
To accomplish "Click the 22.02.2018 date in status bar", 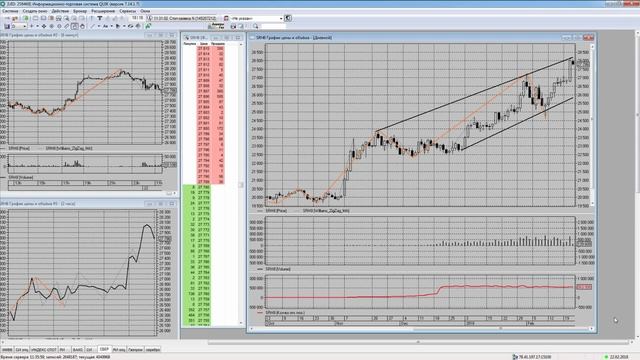I will click(x=619, y=357).
